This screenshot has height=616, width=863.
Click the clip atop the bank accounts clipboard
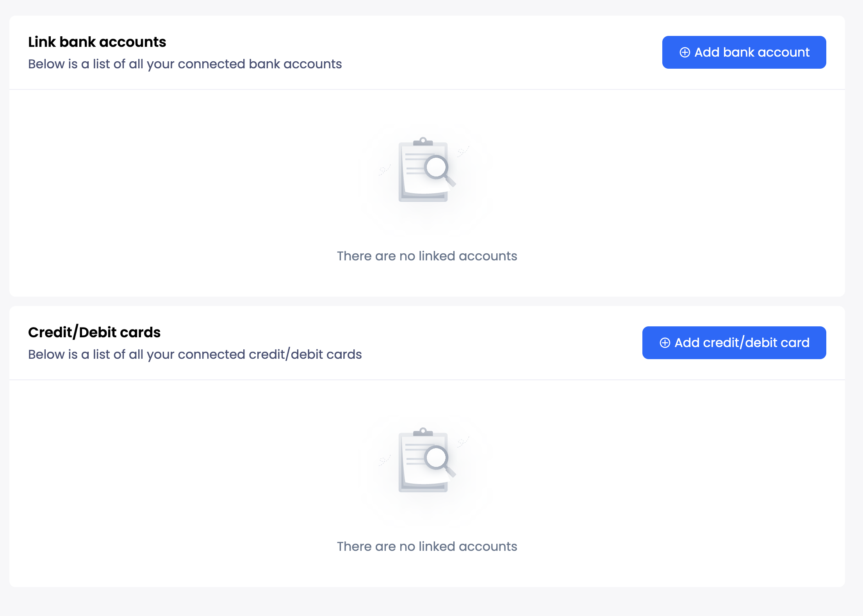(423, 141)
